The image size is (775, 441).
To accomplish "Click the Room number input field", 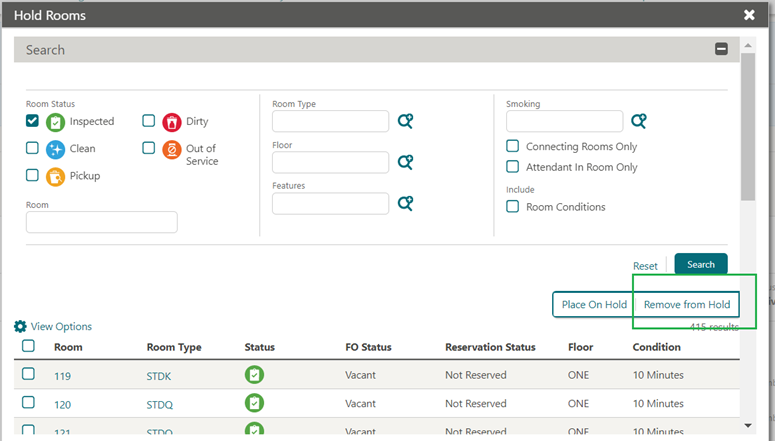I will [102, 222].
